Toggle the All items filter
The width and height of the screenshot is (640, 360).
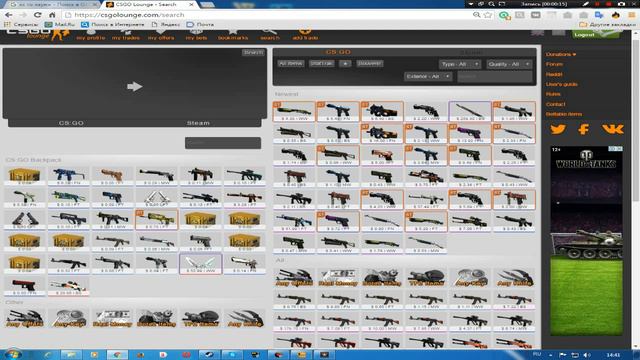(291, 64)
